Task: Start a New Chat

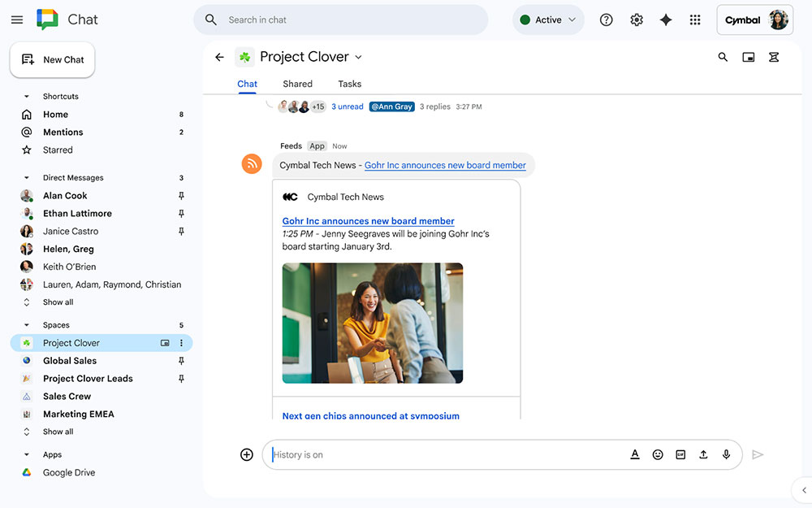Action: tap(52, 59)
